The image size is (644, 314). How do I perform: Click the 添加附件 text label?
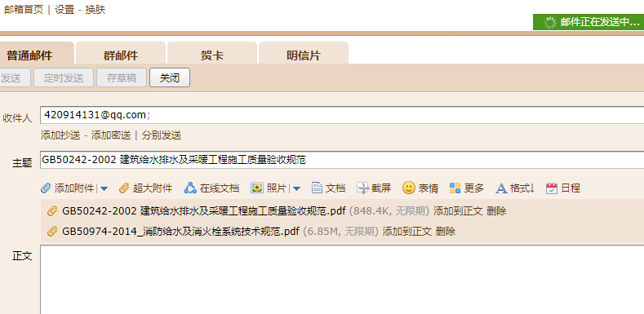point(74,188)
